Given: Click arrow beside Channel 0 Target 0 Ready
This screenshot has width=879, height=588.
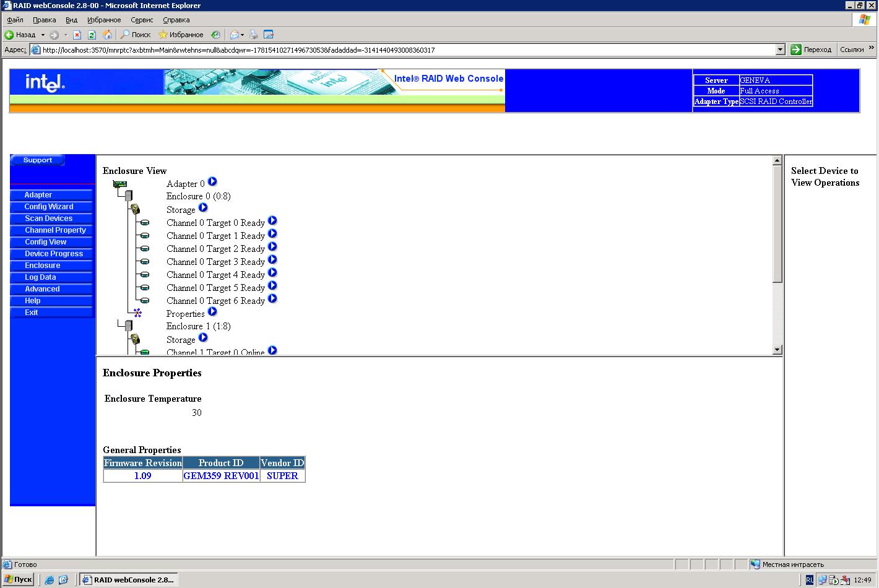Looking at the screenshot, I should [272, 221].
